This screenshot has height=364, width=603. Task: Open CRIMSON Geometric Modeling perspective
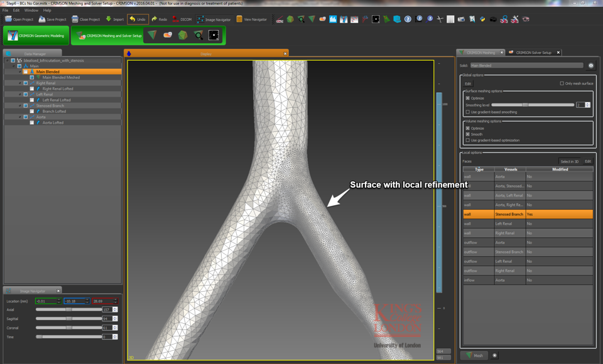click(x=36, y=36)
